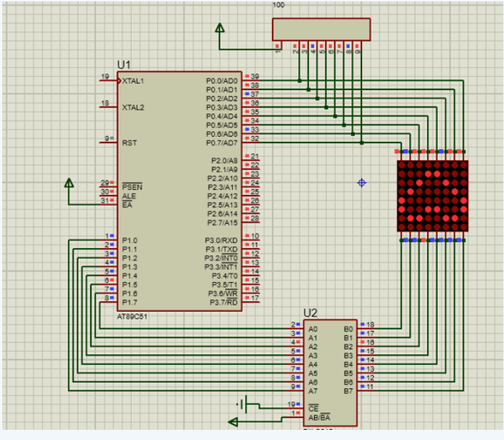Select the AB/BA pin label on U2

[319, 417]
